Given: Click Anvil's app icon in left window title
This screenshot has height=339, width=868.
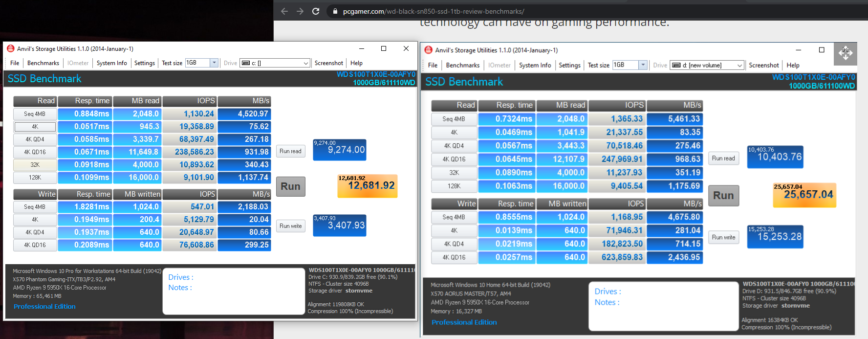Looking at the screenshot, I should pyautogui.click(x=11, y=48).
